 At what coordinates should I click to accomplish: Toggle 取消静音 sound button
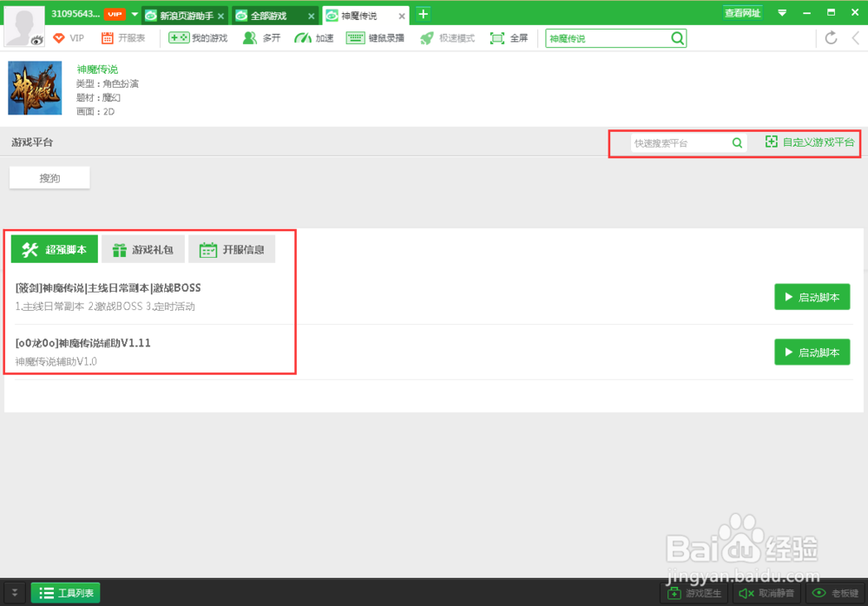coord(766,593)
